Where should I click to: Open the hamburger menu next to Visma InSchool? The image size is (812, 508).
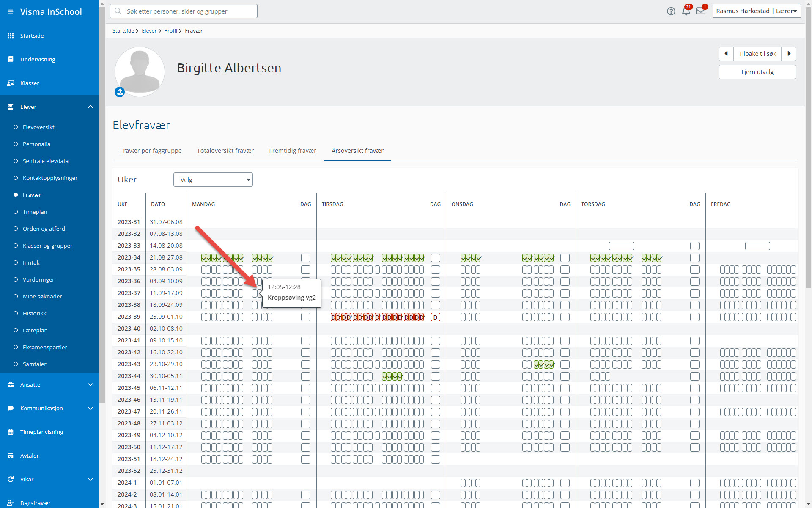[11, 12]
